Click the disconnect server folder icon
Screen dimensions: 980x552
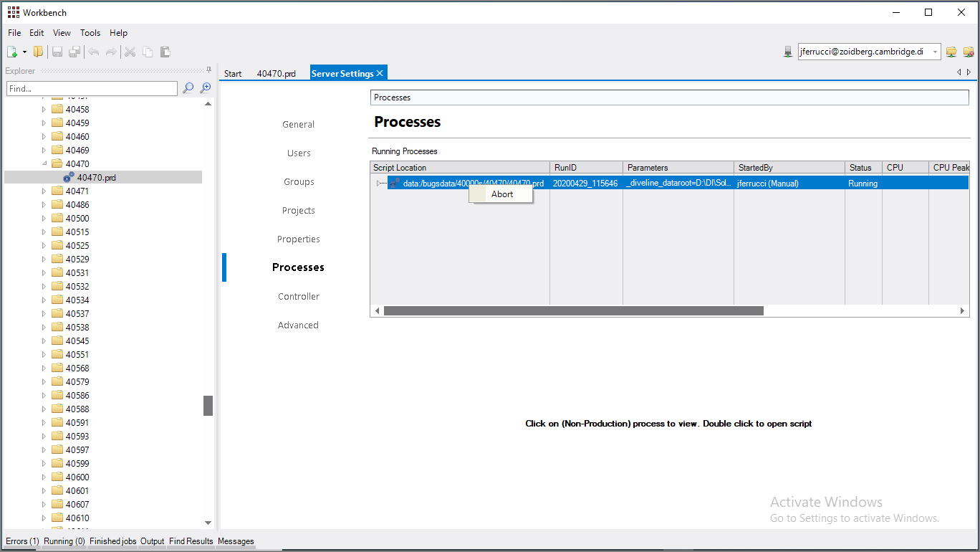pos(969,52)
